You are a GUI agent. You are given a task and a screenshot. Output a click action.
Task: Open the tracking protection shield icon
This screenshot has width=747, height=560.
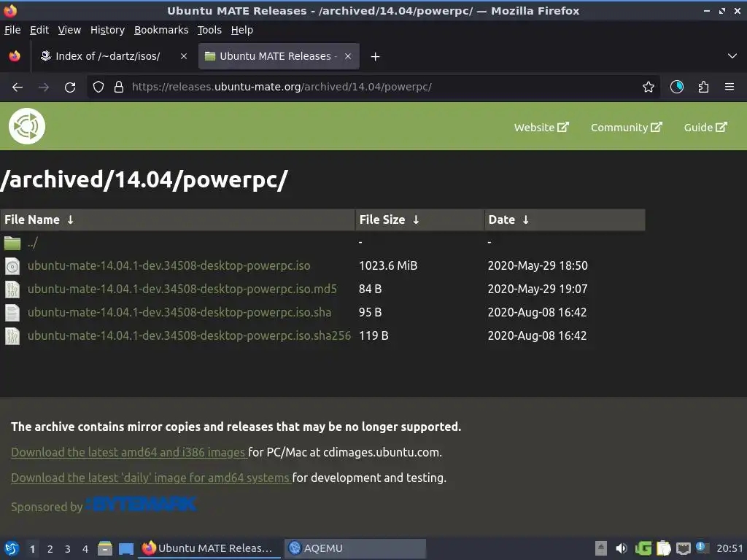[x=98, y=87]
